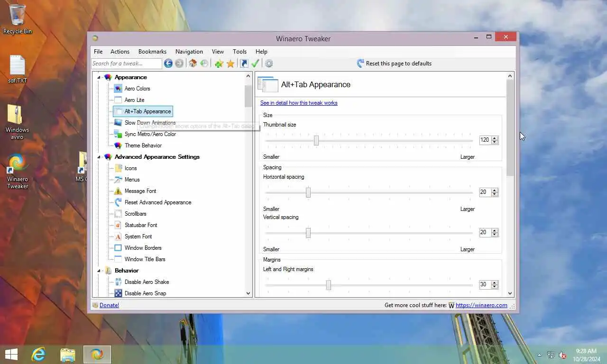Click the Donate! link
The image size is (607, 364).
click(x=109, y=305)
